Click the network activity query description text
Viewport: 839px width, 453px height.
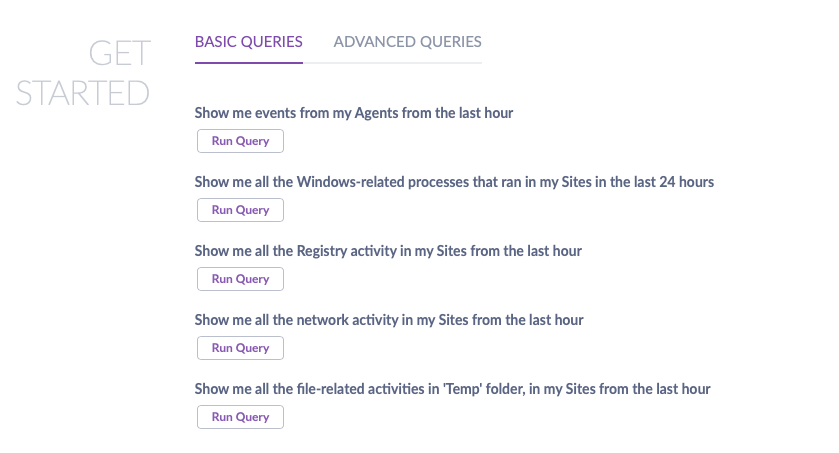click(x=388, y=320)
